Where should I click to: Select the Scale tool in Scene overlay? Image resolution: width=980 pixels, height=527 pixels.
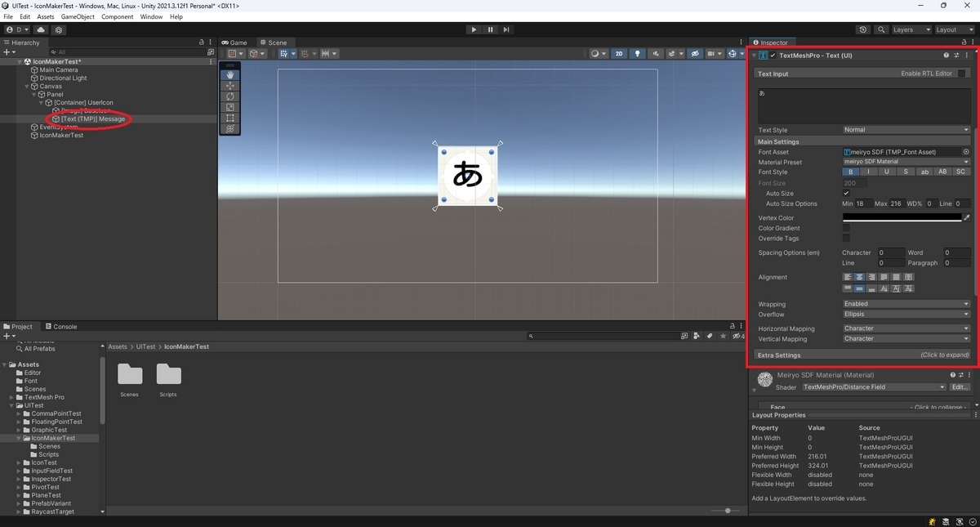(x=230, y=107)
